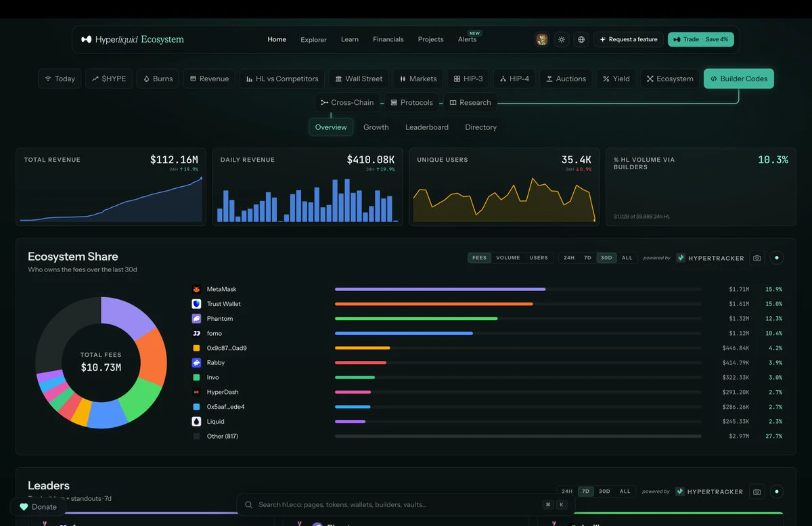Click the yellow swatch beside 0x9c87…0ad9
Viewport: 812px width, 526px height.
point(196,348)
